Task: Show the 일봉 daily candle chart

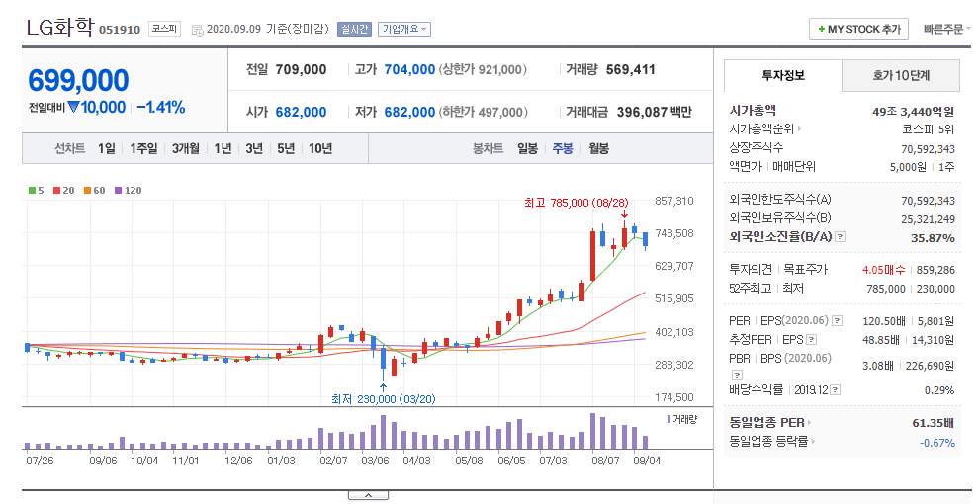Action: (527, 148)
